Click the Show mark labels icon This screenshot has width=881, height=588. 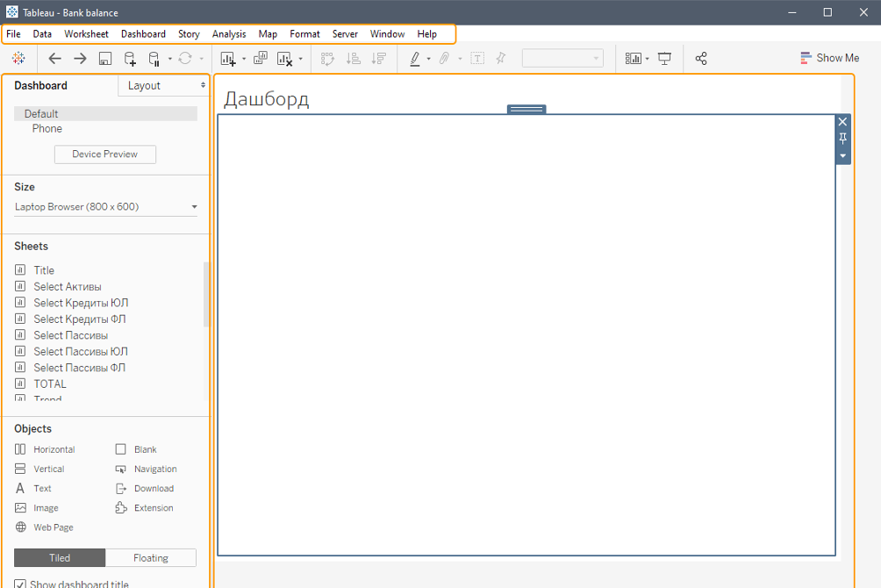477,58
